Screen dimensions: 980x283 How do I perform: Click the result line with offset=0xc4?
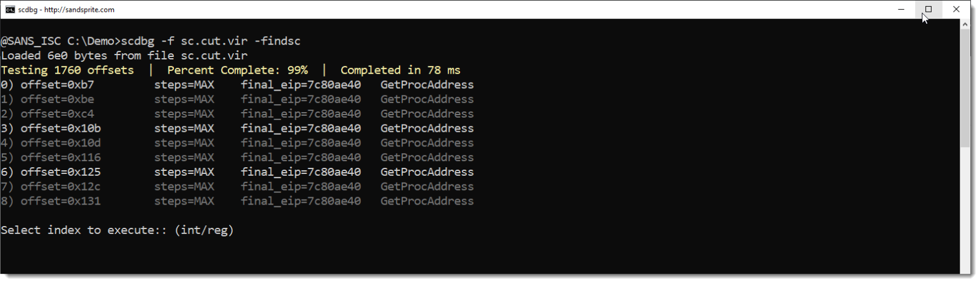(x=237, y=114)
